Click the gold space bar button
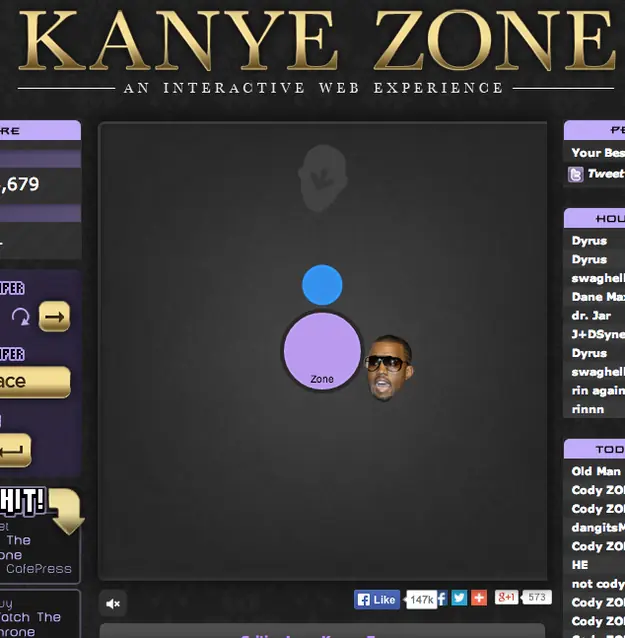Screen dimensions: 625x638 35,382
